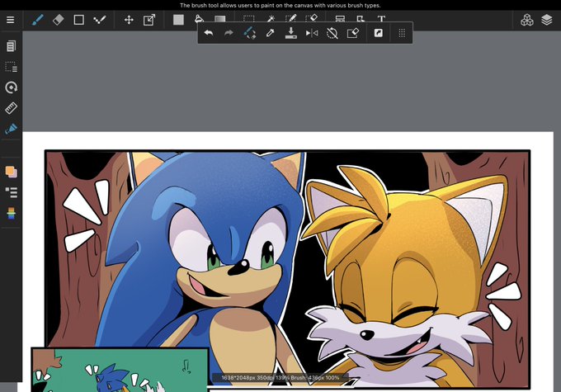Select the Text tool

[x=381, y=19]
